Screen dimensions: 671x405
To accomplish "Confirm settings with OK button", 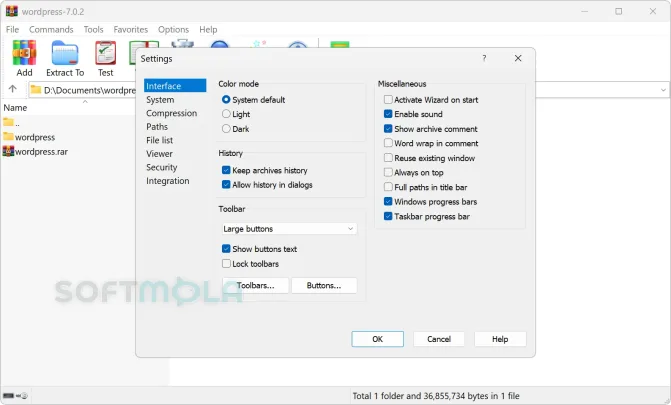I will pos(377,339).
